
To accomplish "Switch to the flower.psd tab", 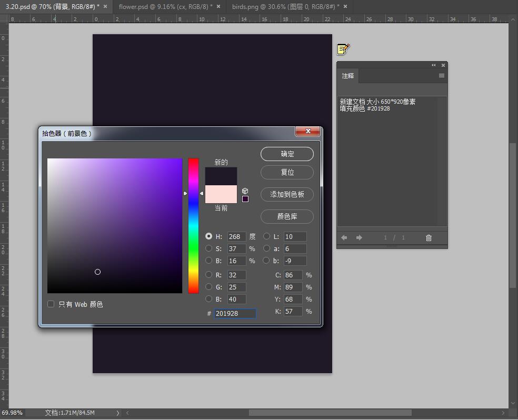I will pyautogui.click(x=163, y=6).
